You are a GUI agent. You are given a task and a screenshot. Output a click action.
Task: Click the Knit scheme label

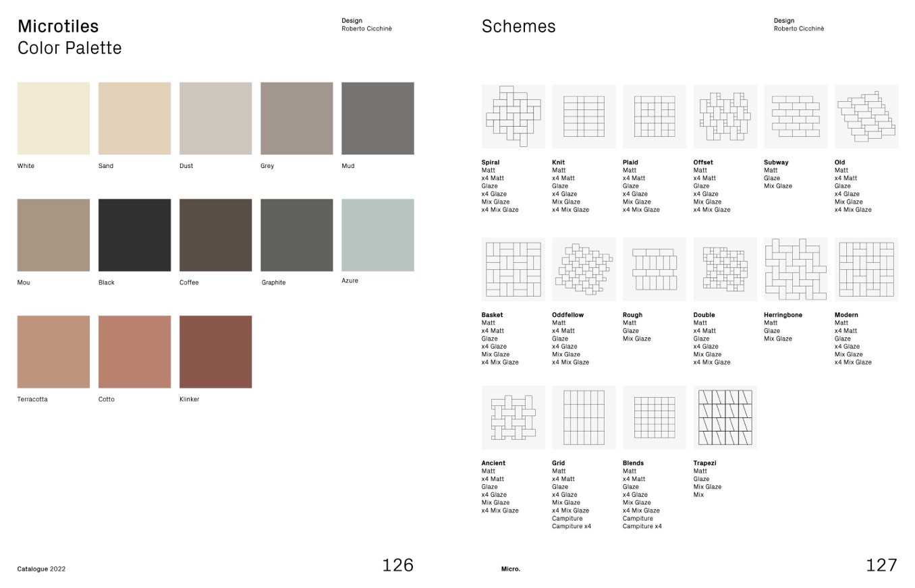tap(558, 163)
